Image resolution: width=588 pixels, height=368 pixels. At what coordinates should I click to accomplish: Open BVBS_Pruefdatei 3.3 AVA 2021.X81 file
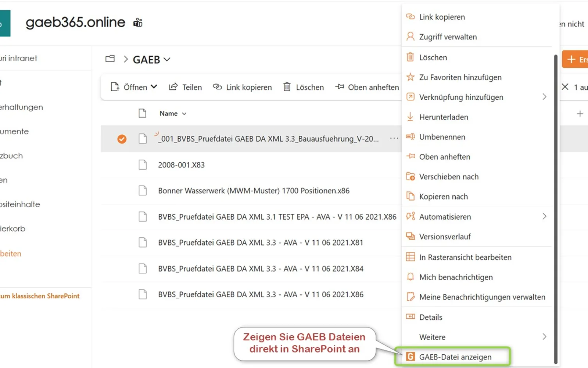(261, 243)
